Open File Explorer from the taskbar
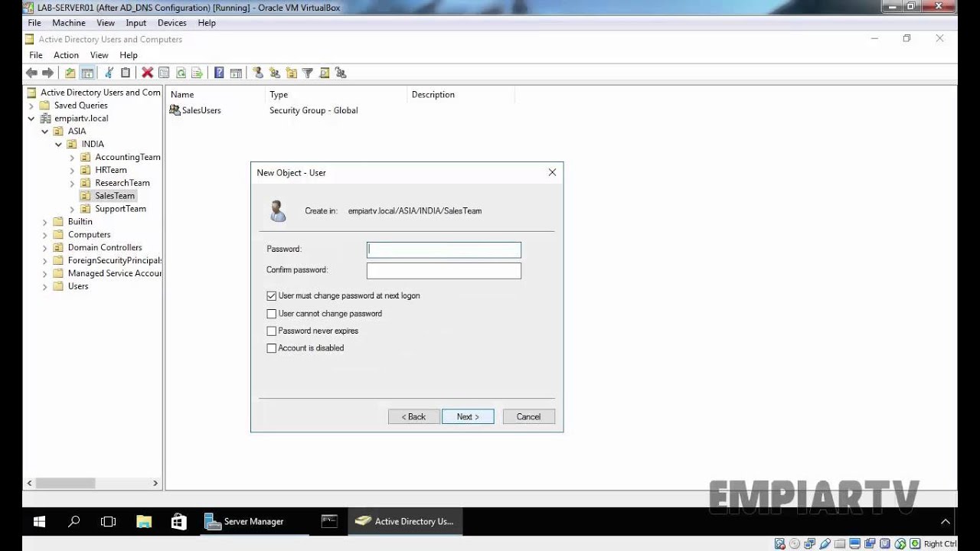The width and height of the screenshot is (980, 551). pos(144,521)
